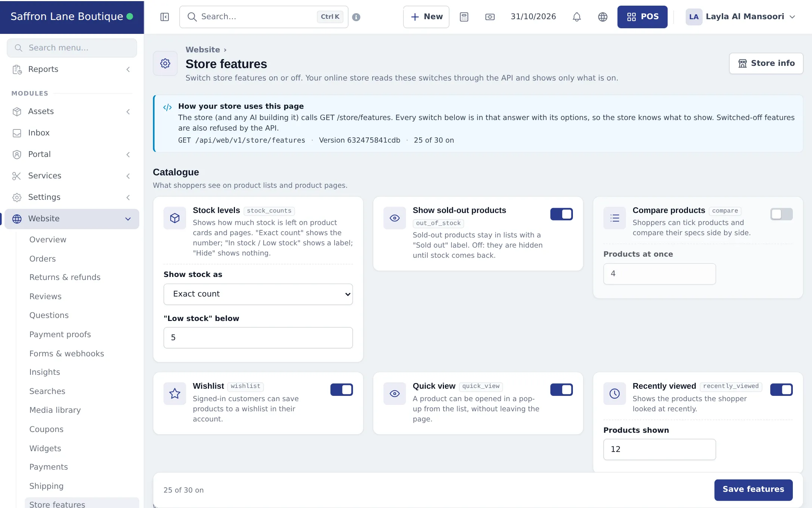Click the code icon in the info banner
Image resolution: width=812 pixels, height=508 pixels.
tap(167, 107)
